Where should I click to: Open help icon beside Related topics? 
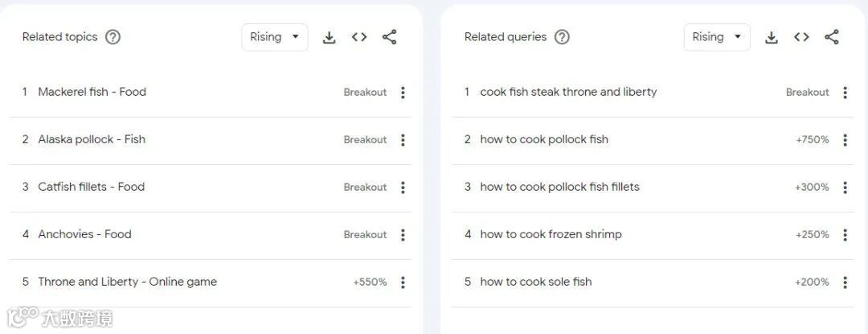[x=113, y=37]
